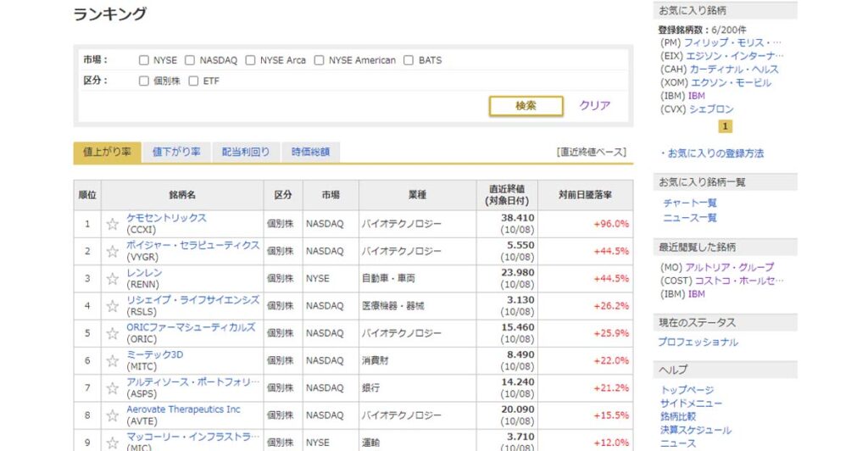The width and height of the screenshot is (868, 451).
Task: Open ニュース一覧 link
Action: [x=690, y=218]
